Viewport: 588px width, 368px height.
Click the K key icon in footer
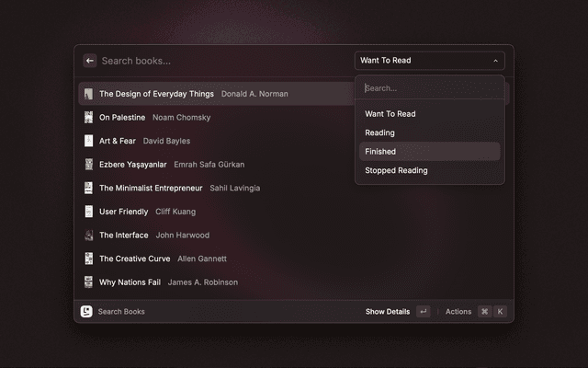click(x=501, y=312)
